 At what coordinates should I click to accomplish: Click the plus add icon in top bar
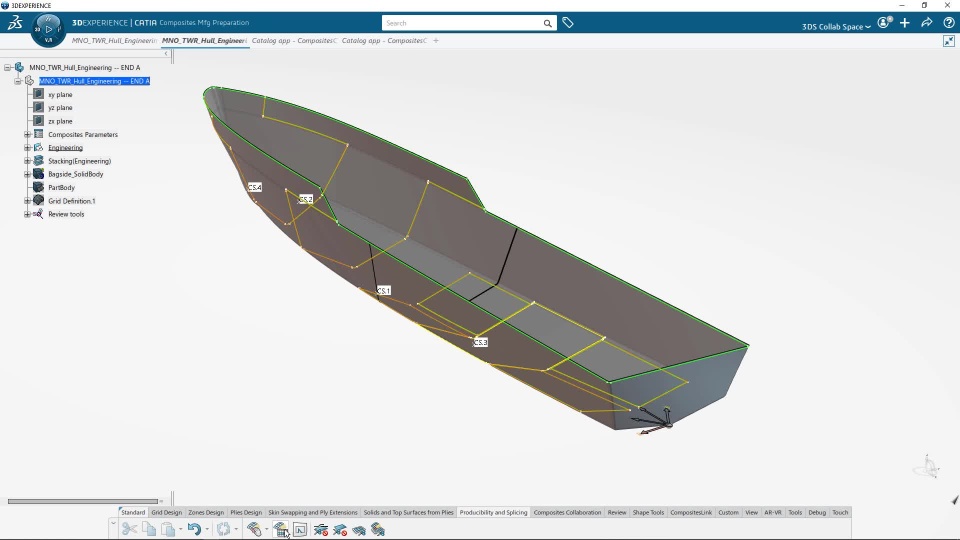(905, 23)
